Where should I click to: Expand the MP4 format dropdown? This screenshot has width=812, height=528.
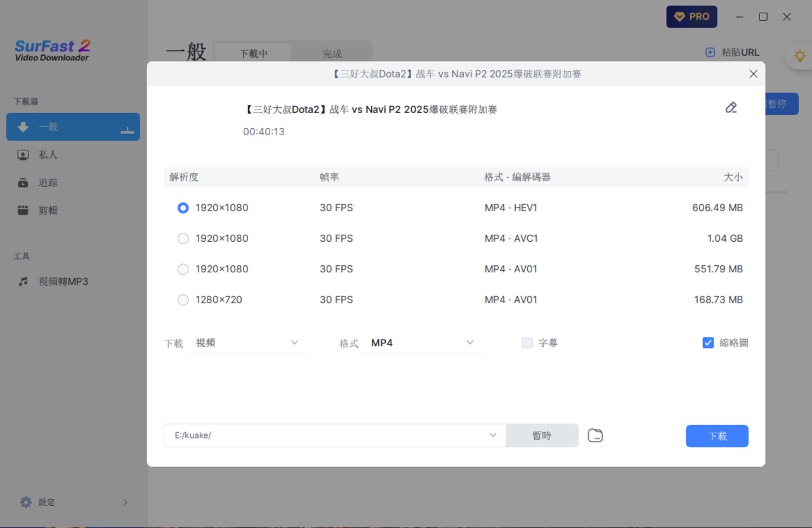422,343
